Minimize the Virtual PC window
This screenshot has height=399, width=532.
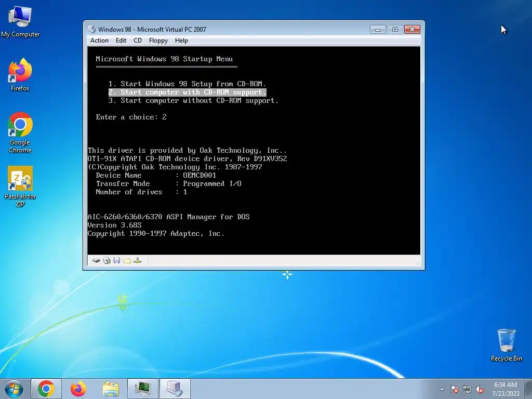tap(378, 30)
